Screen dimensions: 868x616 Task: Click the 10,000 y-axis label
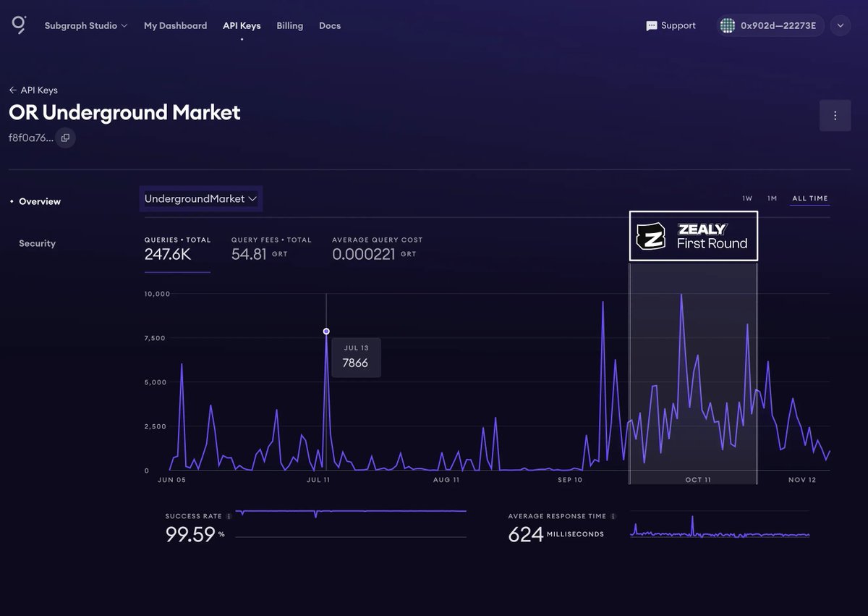point(157,294)
